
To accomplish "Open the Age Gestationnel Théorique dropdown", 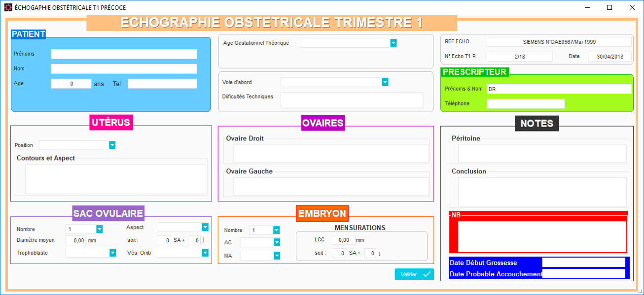I will coord(393,43).
